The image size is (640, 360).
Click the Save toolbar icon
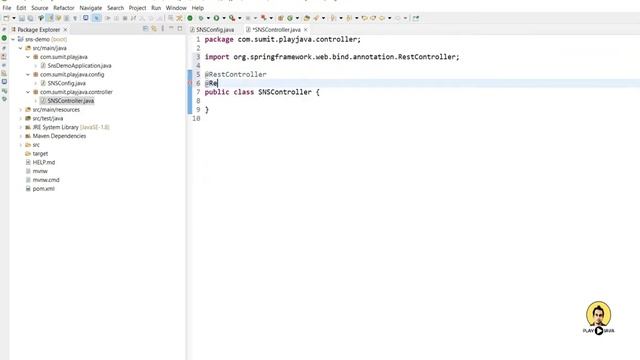(22, 18)
